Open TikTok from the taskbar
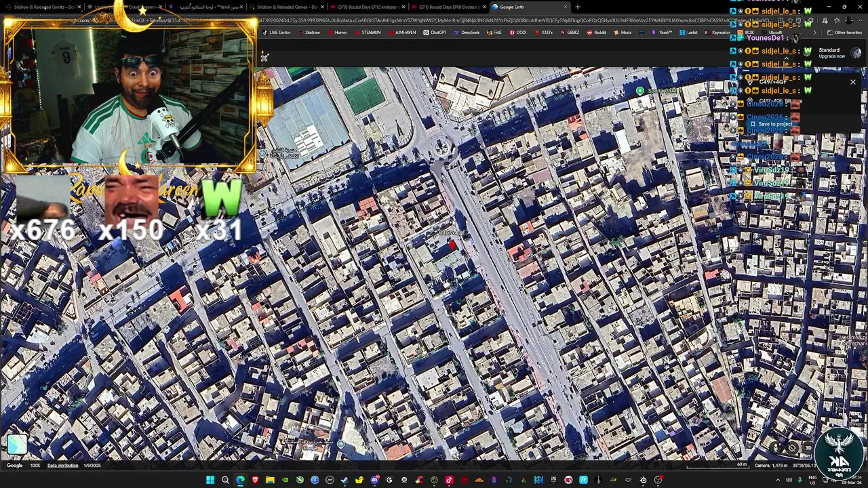The height and width of the screenshot is (488, 868). tap(449, 480)
